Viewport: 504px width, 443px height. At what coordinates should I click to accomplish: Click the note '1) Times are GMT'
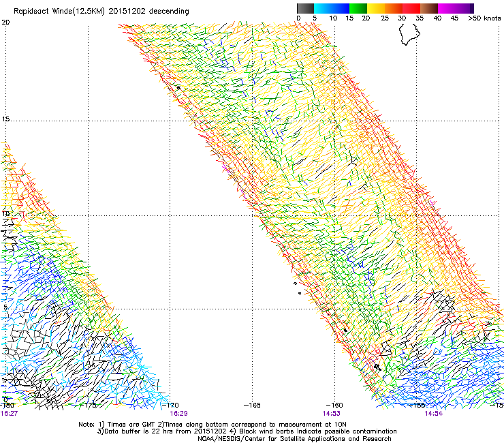[127, 425]
